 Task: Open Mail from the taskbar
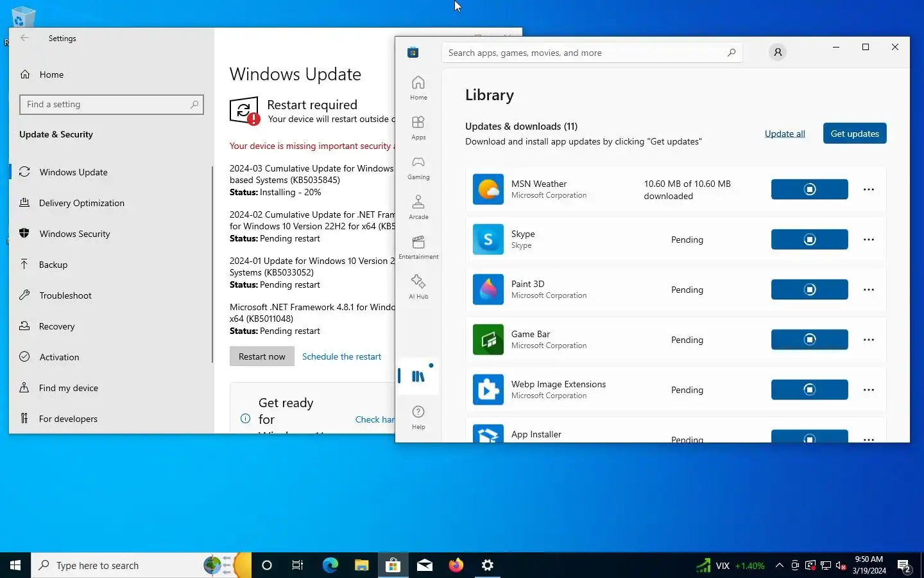[424, 565]
